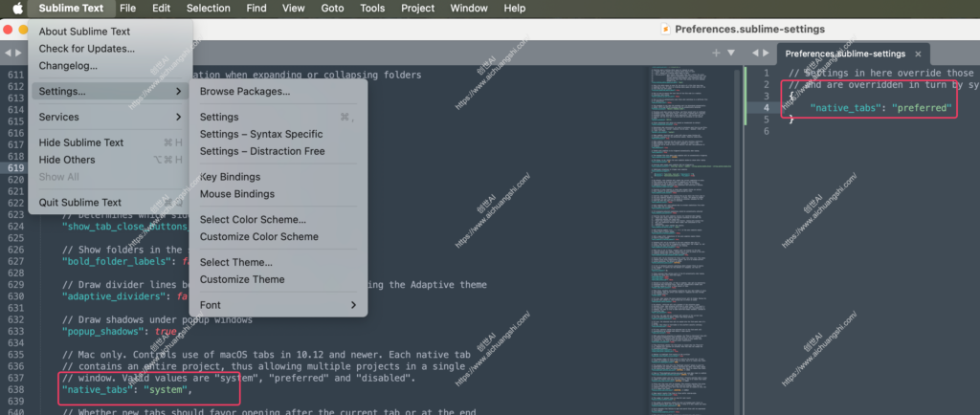Open the Selection menu
Viewport: 980px width, 415px height.
coord(208,8)
